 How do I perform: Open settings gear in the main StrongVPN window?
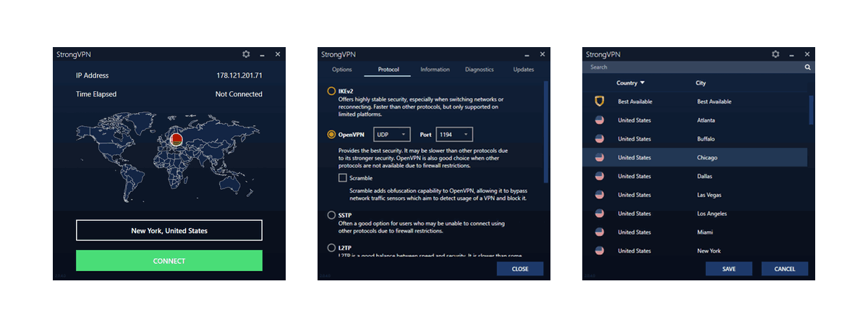click(x=246, y=54)
